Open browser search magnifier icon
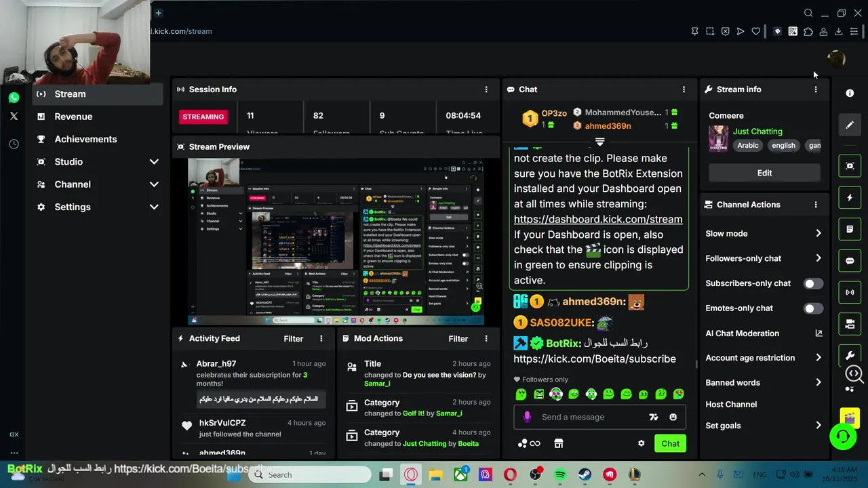868x488 pixels. [808, 13]
